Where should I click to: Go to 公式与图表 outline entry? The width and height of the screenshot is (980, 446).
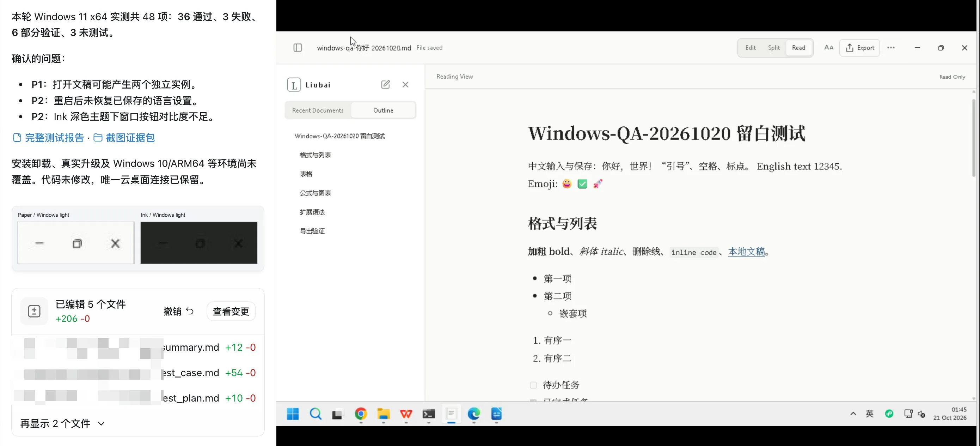pos(315,193)
